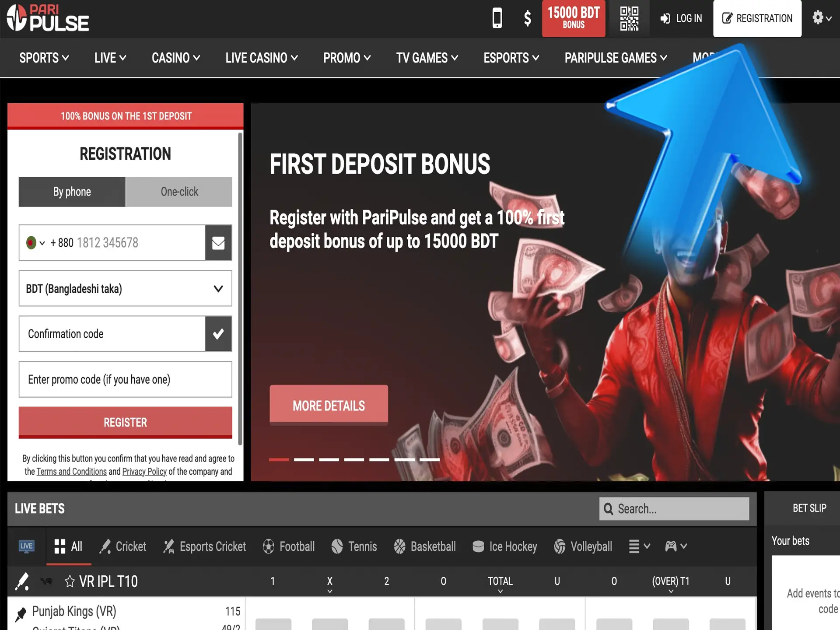The height and width of the screenshot is (630, 840).
Task: Open the CASINO menu
Action: click(x=176, y=58)
